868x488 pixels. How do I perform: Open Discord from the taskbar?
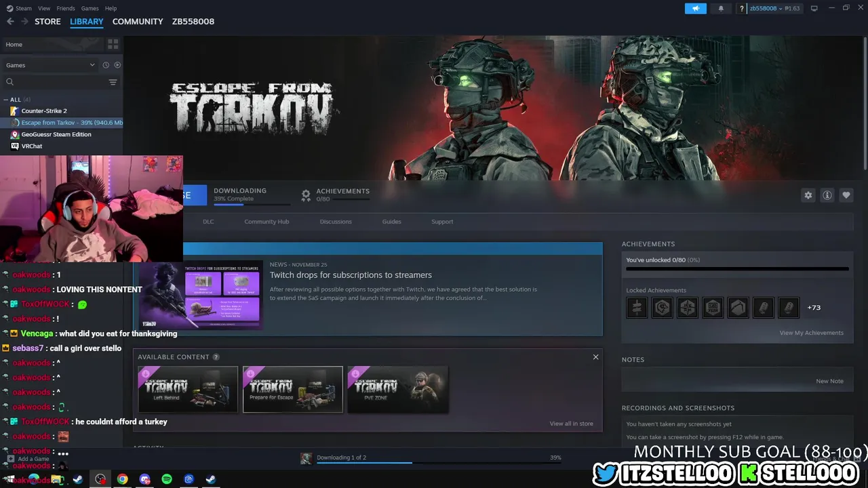tap(144, 479)
